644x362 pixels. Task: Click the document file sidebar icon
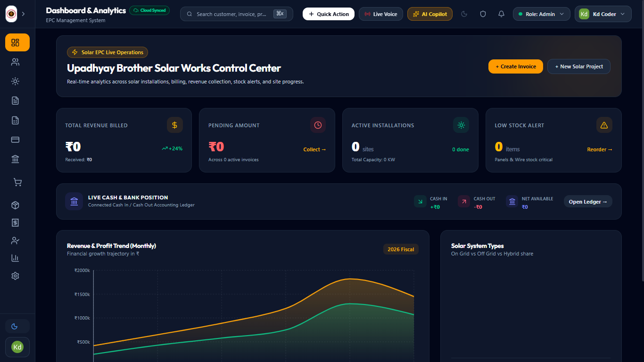click(15, 100)
